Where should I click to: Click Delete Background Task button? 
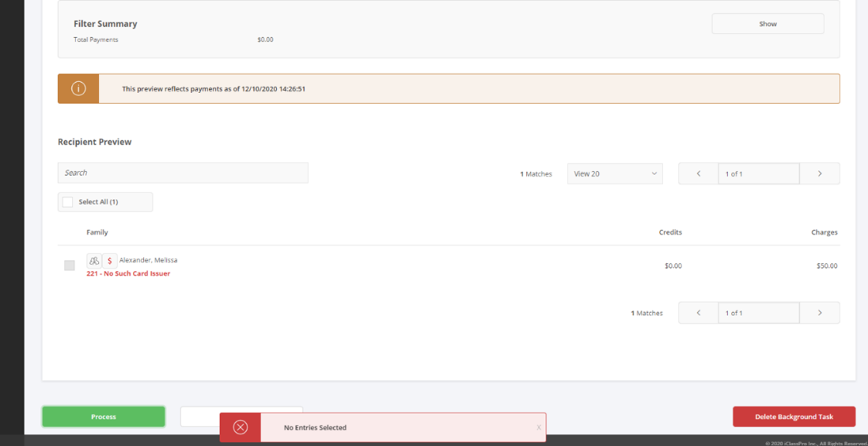[794, 417]
